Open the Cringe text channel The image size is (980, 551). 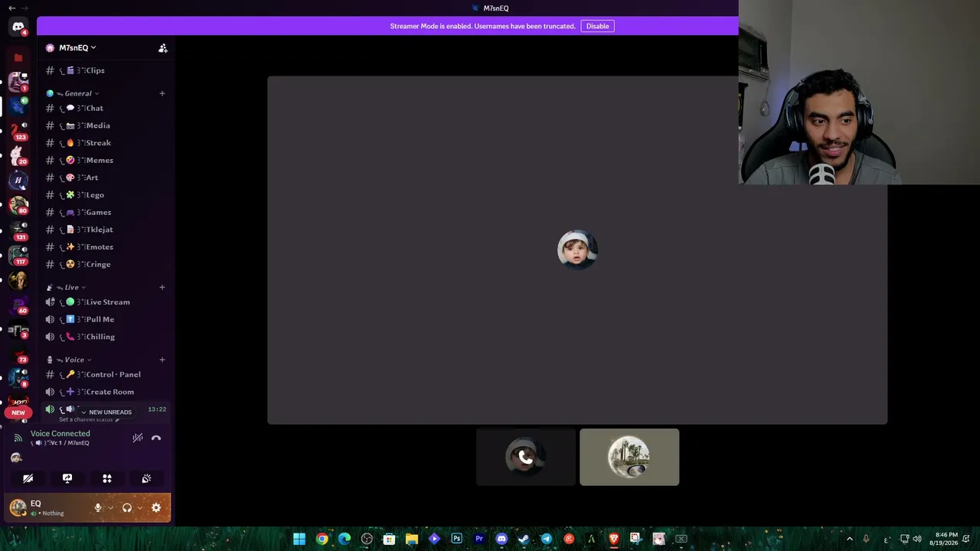pyautogui.click(x=106, y=264)
